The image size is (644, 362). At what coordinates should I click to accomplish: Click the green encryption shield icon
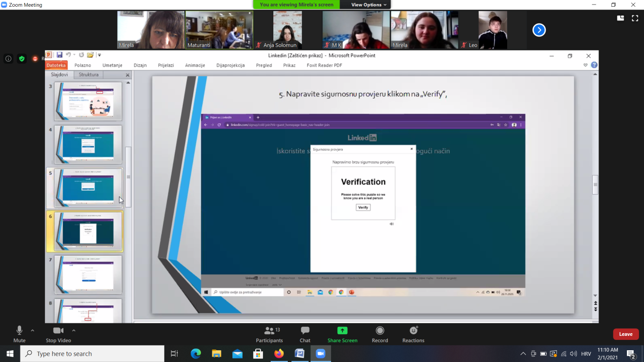[22, 59]
